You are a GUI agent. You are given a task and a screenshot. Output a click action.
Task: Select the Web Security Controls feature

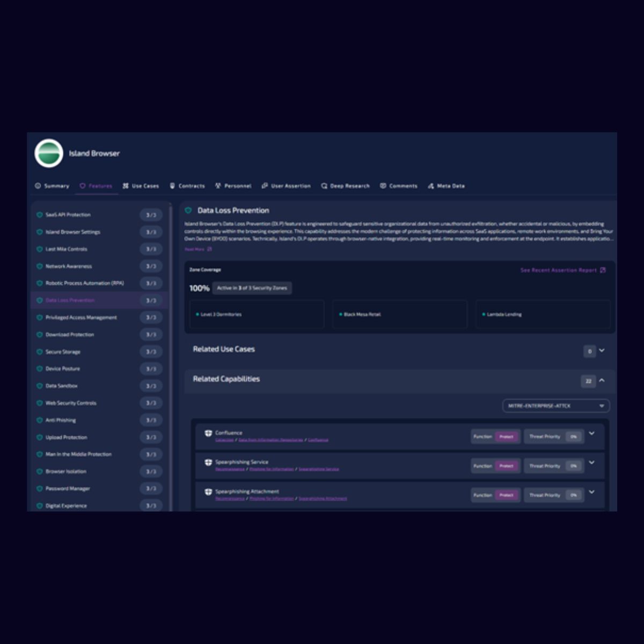click(x=99, y=403)
